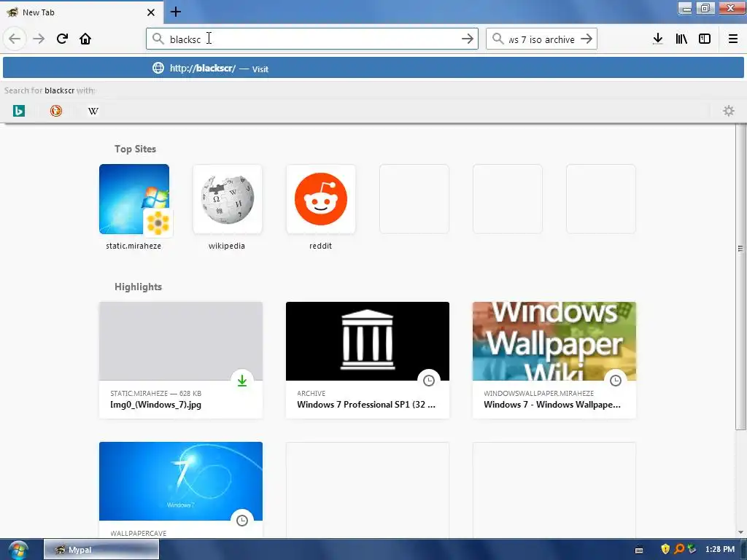
Task: Click the magnifier icon in the address bar
Action: coord(158,39)
